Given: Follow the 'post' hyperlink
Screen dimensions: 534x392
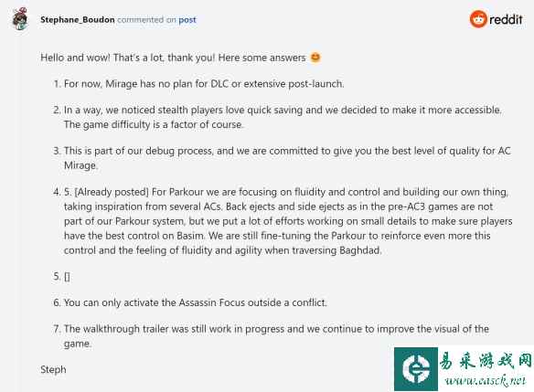Looking at the screenshot, I should coord(187,20).
